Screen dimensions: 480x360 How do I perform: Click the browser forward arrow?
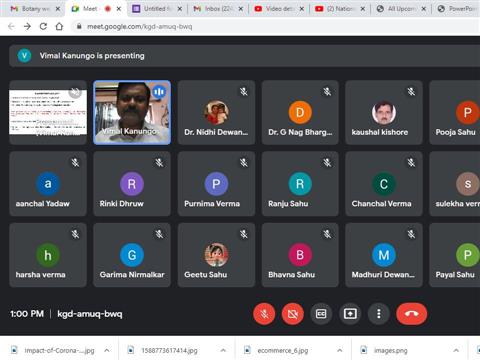(x=27, y=26)
